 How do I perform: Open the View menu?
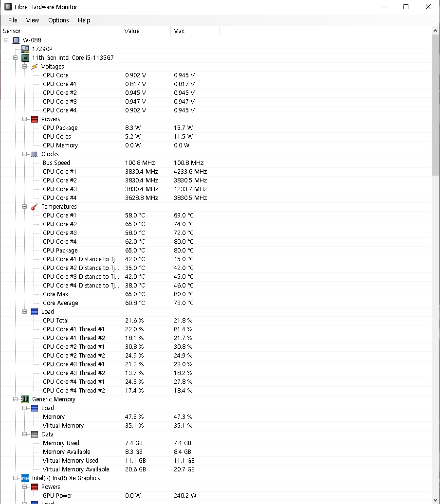click(33, 20)
